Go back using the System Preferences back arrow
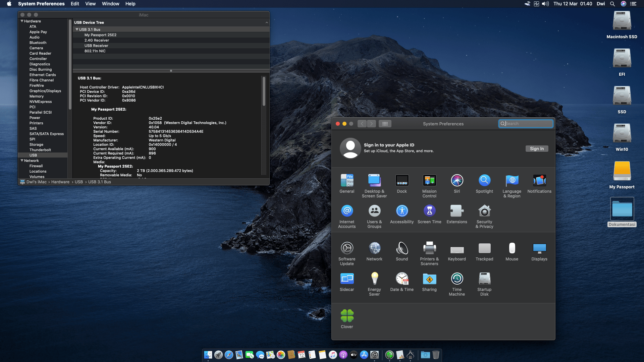The image size is (644, 362). [362, 123]
